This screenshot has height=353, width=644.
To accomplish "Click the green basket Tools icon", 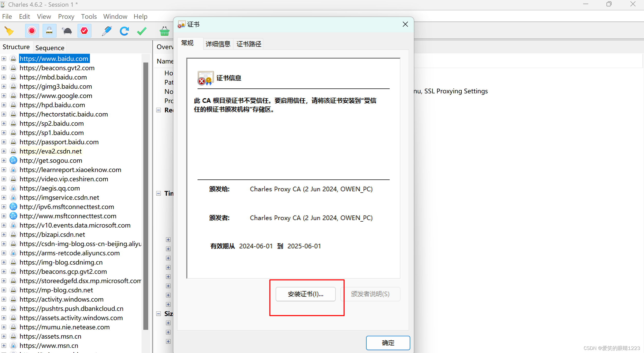I will pyautogui.click(x=164, y=31).
